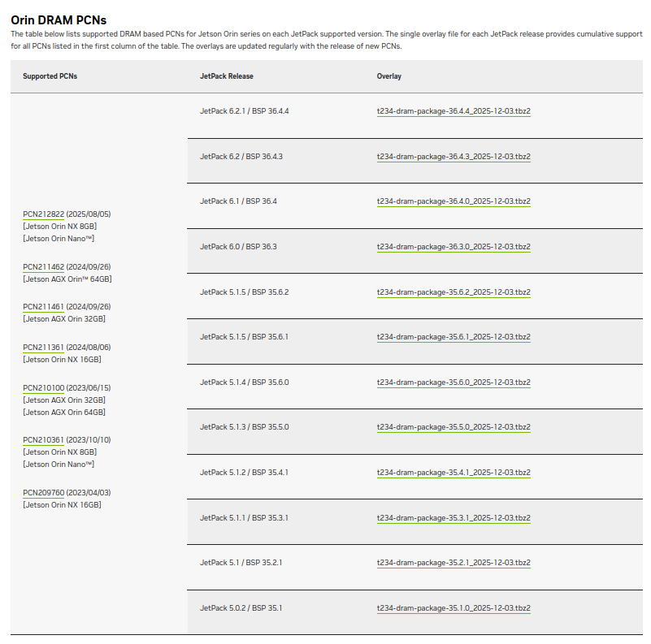651x644 pixels.
Task: Download the t234-dram-package-35.4.1 overlay
Action: point(453,473)
